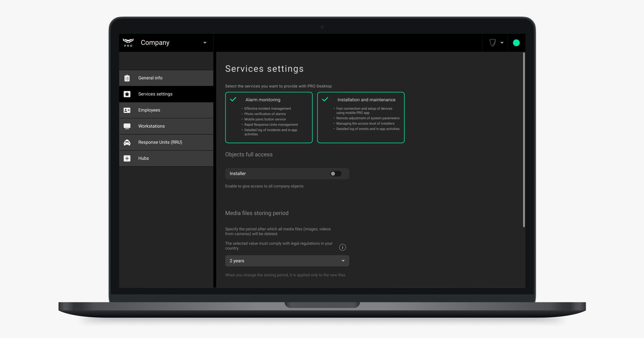Click the Ajax PRO logo icon
644x338 pixels.
click(128, 42)
